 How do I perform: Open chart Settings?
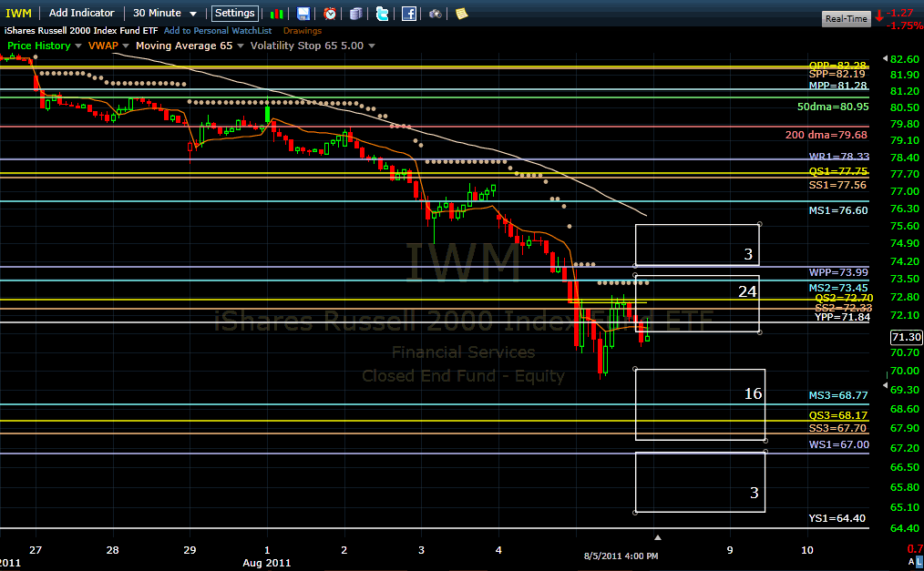click(234, 13)
